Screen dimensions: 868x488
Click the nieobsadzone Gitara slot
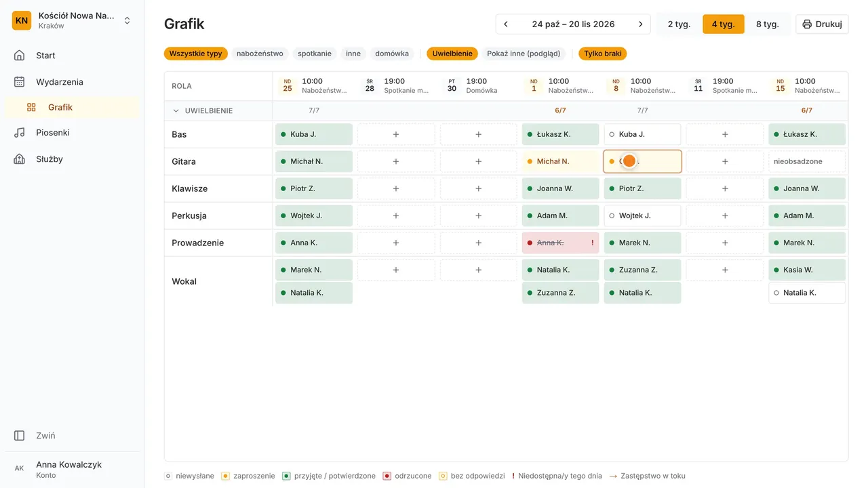807,161
